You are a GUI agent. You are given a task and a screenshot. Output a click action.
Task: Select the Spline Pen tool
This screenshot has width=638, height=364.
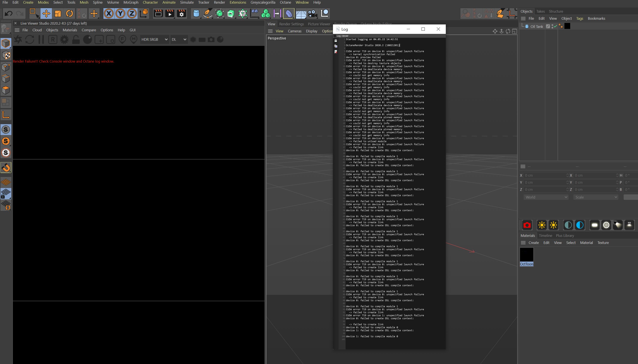coord(208,14)
